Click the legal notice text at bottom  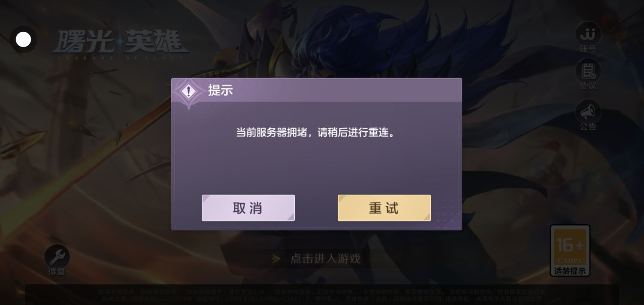[x=322, y=295]
